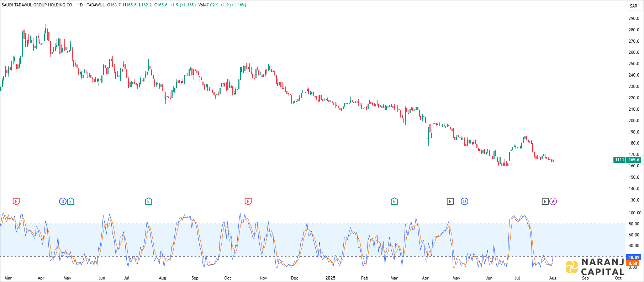Screen dimensions: 644x282
Task: Click the 80.00 stochastic axis label
Action: (634, 224)
